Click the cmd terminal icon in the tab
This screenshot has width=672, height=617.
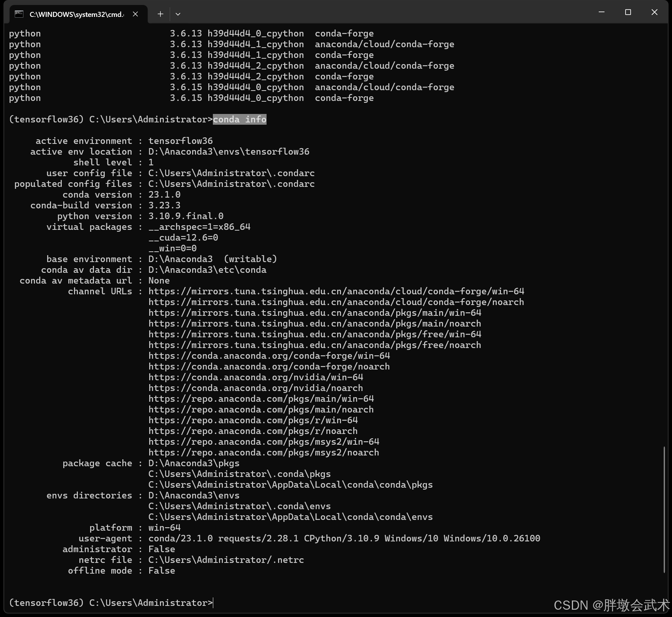[19, 14]
